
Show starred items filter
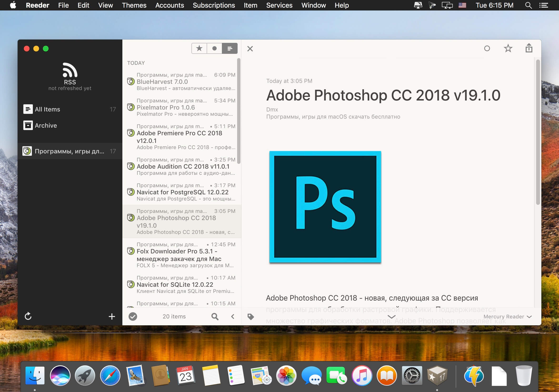pos(199,48)
